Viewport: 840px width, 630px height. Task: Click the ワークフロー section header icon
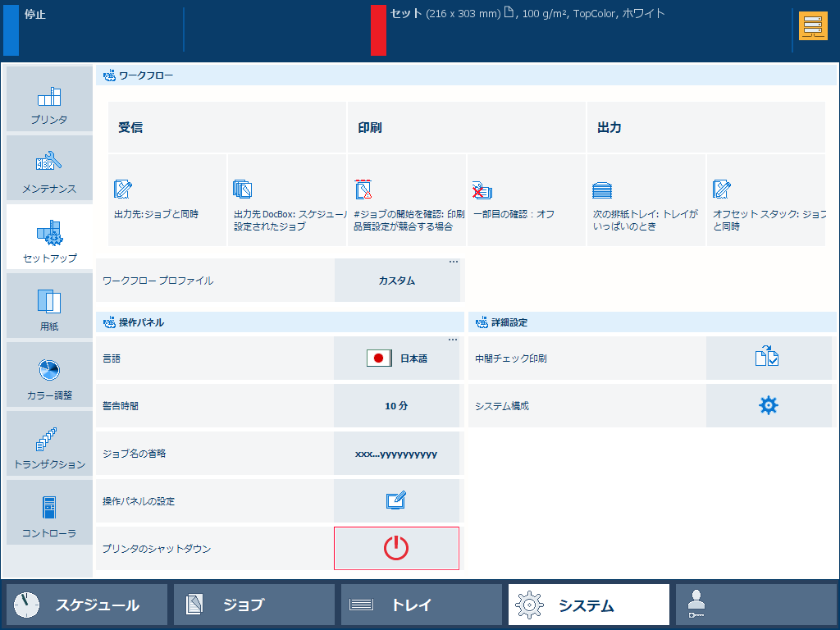(x=109, y=75)
